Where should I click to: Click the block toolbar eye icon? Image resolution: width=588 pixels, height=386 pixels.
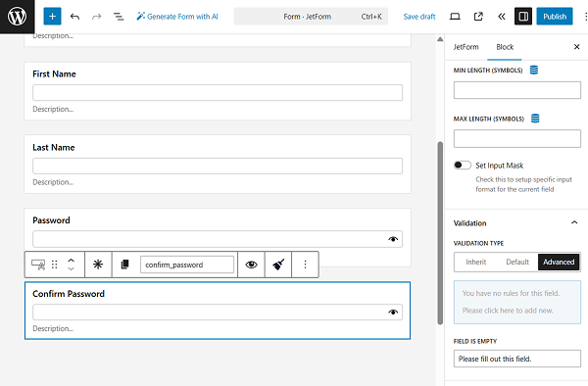point(251,265)
